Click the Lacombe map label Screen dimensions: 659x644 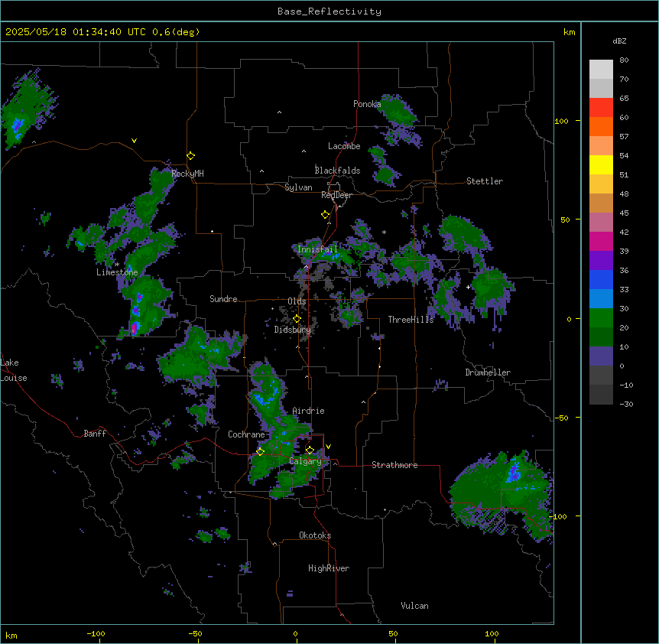344,146
